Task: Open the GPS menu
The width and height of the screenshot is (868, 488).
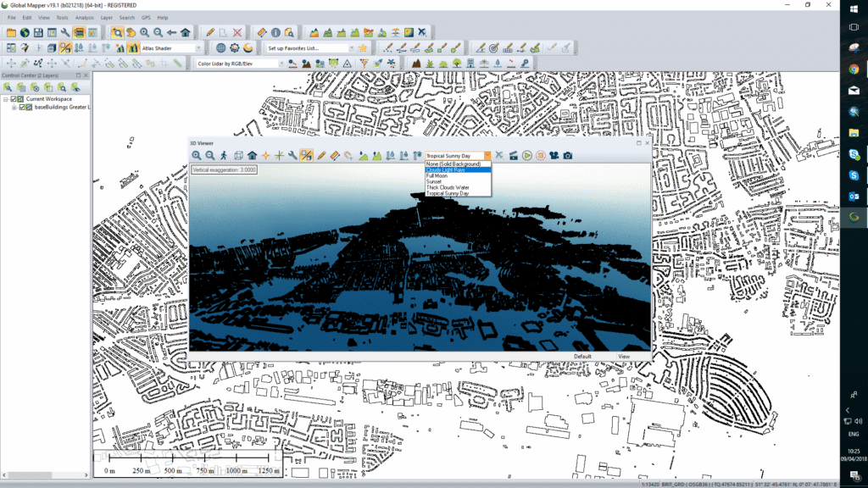Action: 146,18
